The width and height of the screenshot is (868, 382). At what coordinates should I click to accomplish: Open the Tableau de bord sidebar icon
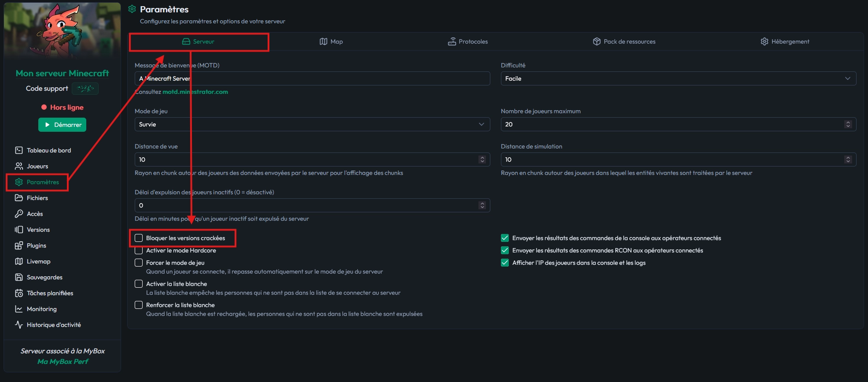pos(19,150)
